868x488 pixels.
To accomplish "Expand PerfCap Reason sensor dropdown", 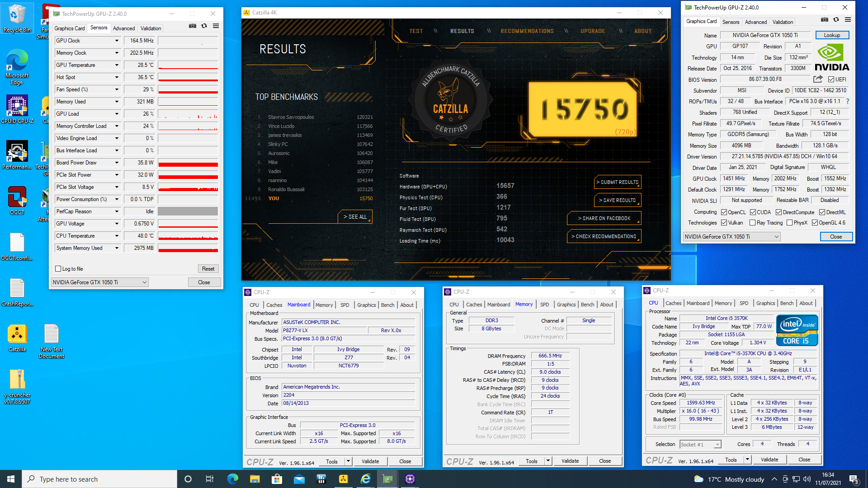I will tap(117, 211).
